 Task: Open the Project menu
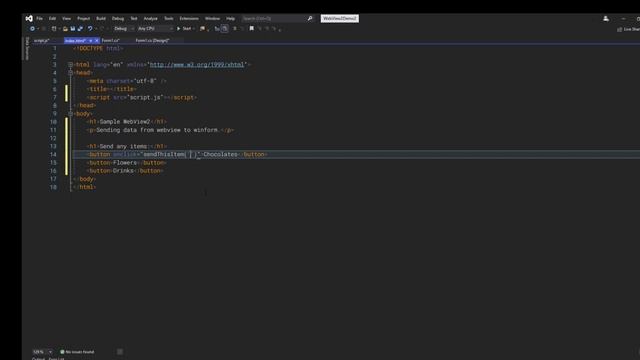[84, 18]
